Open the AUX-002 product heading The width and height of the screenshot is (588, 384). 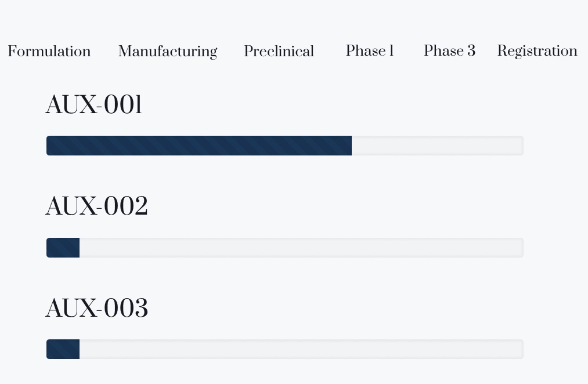pos(97,207)
